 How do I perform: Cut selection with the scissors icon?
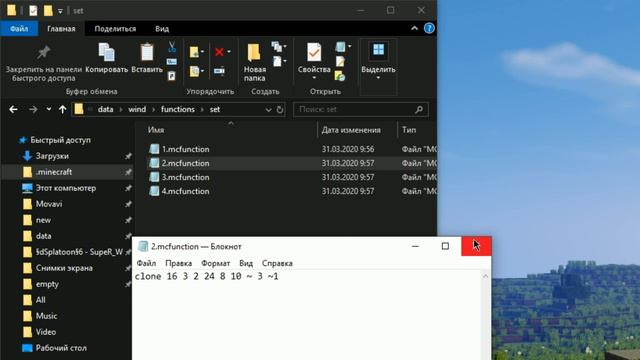tap(172, 47)
